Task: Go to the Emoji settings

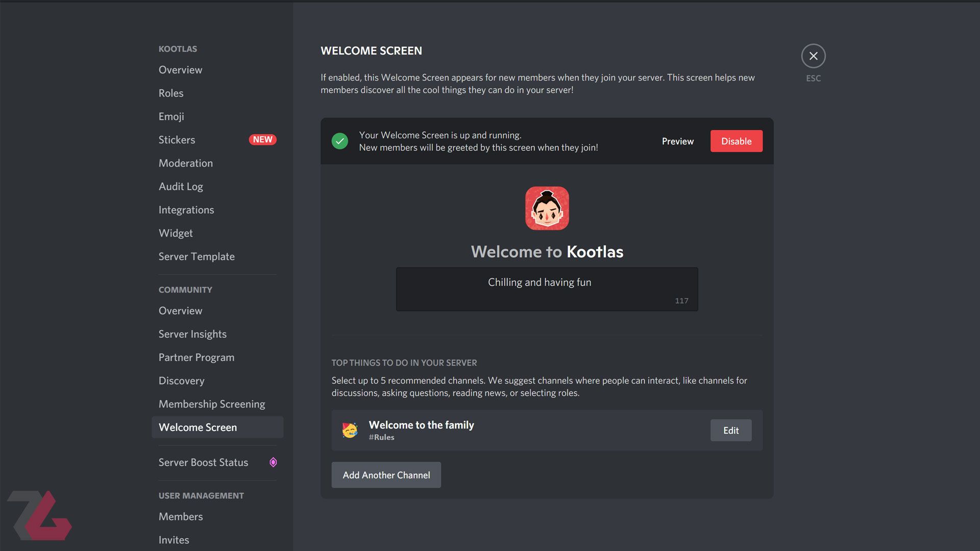Action: [x=171, y=116]
